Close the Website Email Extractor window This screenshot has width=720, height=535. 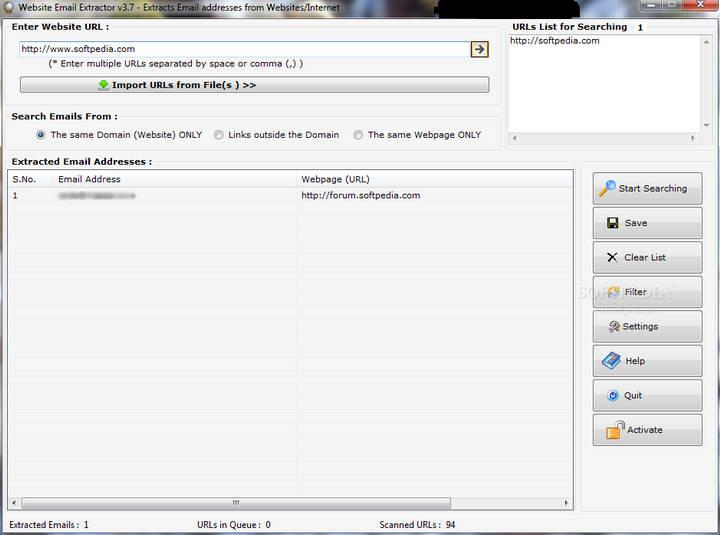click(701, 5)
